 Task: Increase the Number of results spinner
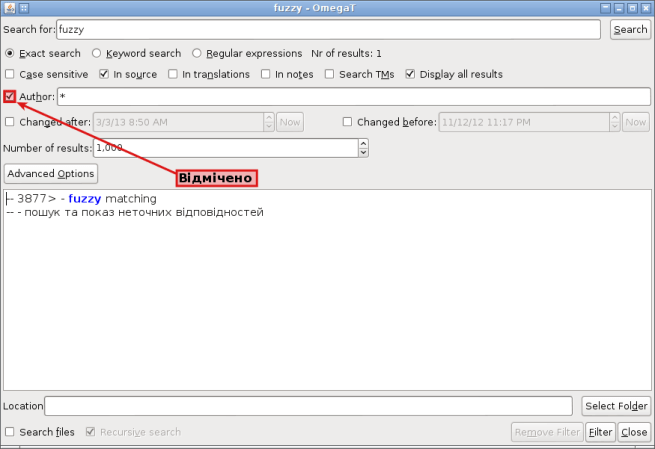coord(363,143)
